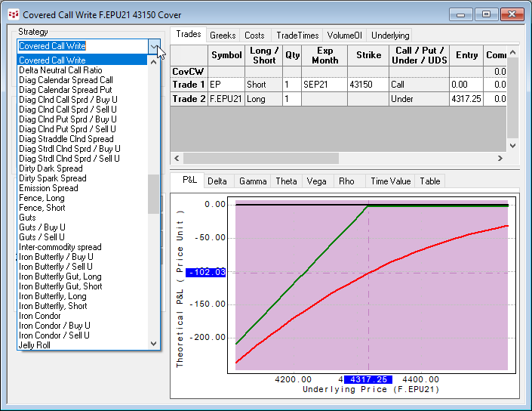Collapse the Strategy dropdown arrow

(154, 47)
